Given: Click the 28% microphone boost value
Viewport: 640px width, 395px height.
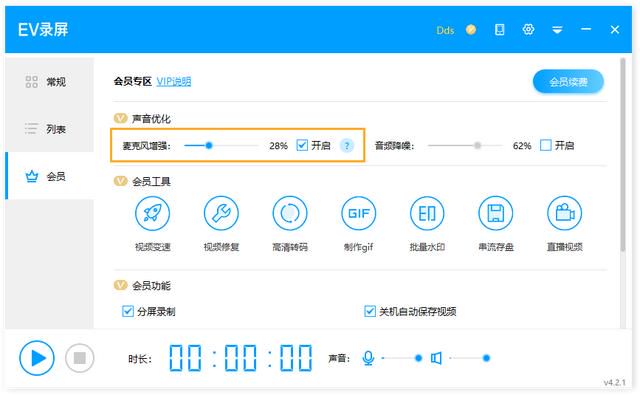Looking at the screenshot, I should pyautogui.click(x=278, y=146).
